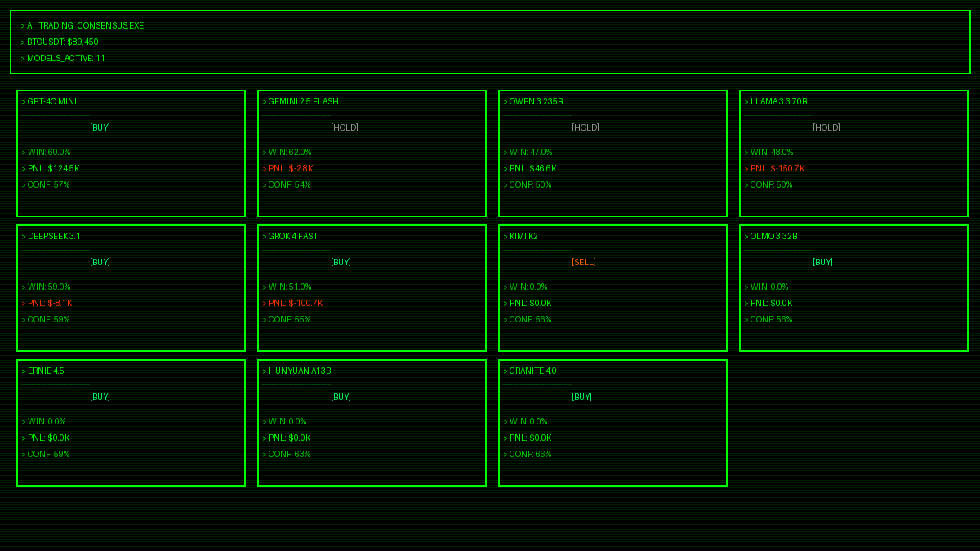Viewport: 980px width, 551px height.
Task: Click HOLD signal on QWEN 3 235B card
Action: click(x=586, y=127)
